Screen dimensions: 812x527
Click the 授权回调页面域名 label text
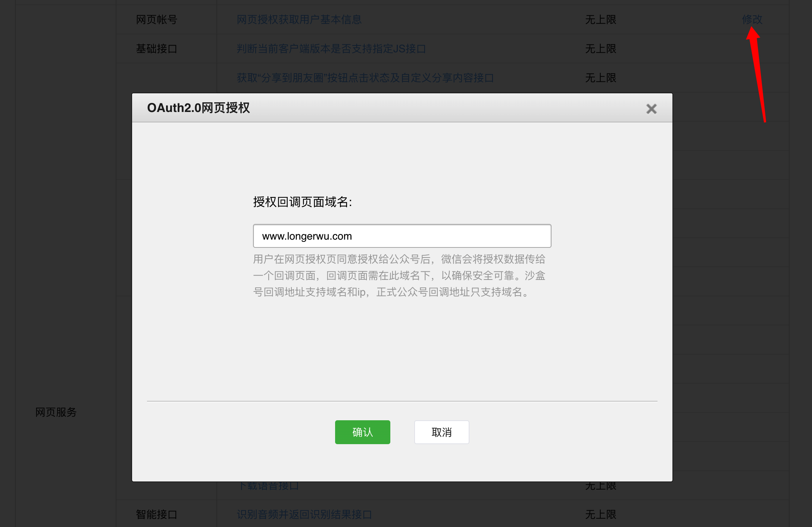point(302,202)
